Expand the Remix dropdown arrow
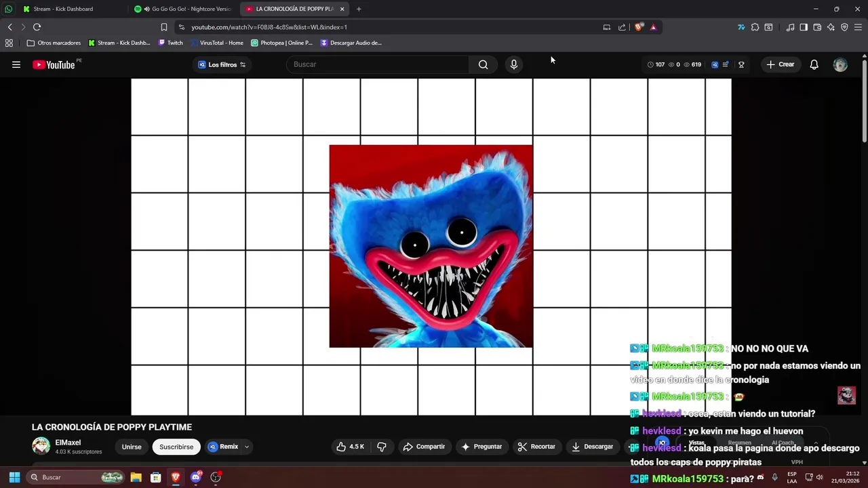This screenshot has height=488, width=868. [x=247, y=447]
